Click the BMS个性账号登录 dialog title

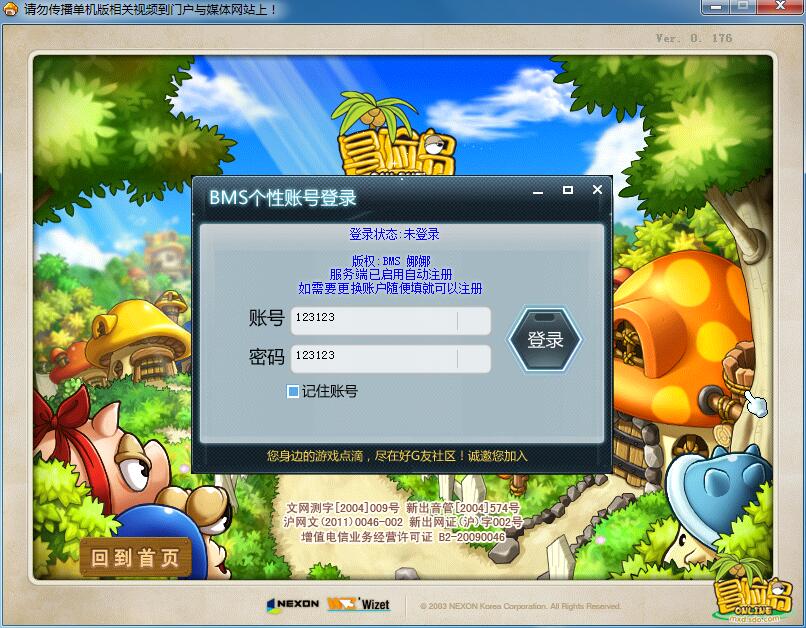pos(282,197)
